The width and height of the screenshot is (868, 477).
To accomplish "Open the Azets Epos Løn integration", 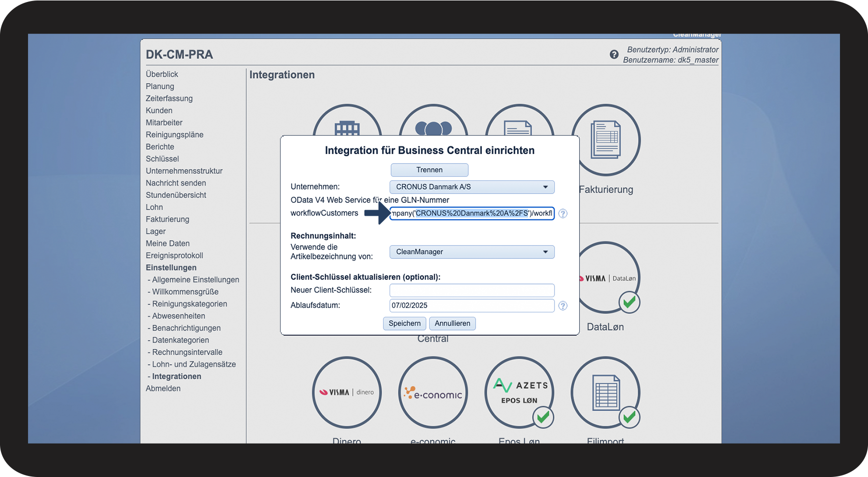I will pos(519,392).
